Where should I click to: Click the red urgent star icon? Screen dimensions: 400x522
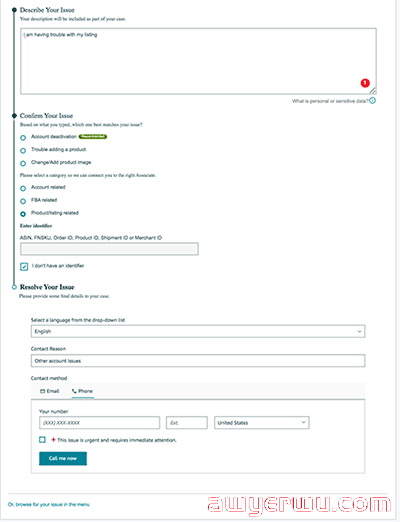point(53,440)
